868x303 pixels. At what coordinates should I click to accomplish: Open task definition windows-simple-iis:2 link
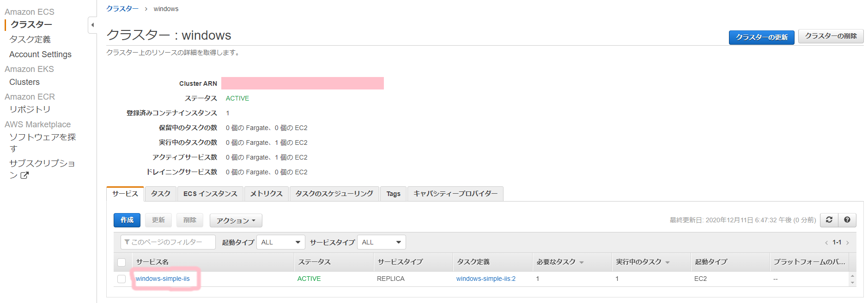pyautogui.click(x=486, y=279)
